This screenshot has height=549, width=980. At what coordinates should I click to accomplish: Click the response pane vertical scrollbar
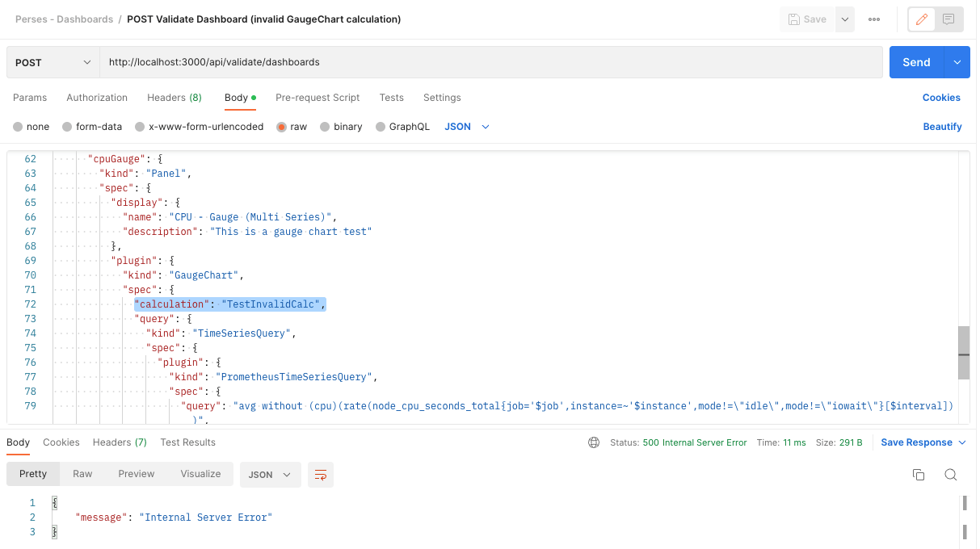tap(965, 517)
